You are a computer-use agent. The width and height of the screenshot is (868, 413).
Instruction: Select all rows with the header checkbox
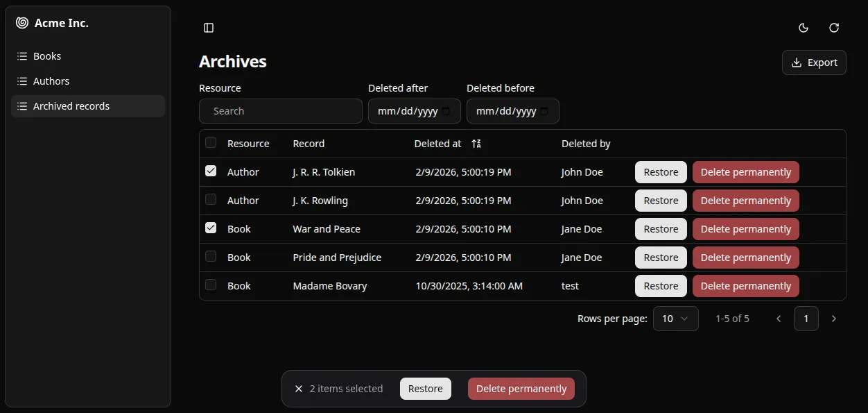click(210, 142)
